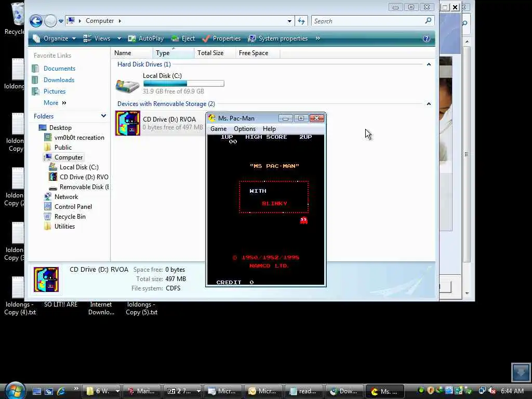Click the Refresh button beside address bar
This screenshot has height=399, width=532.
(301, 21)
